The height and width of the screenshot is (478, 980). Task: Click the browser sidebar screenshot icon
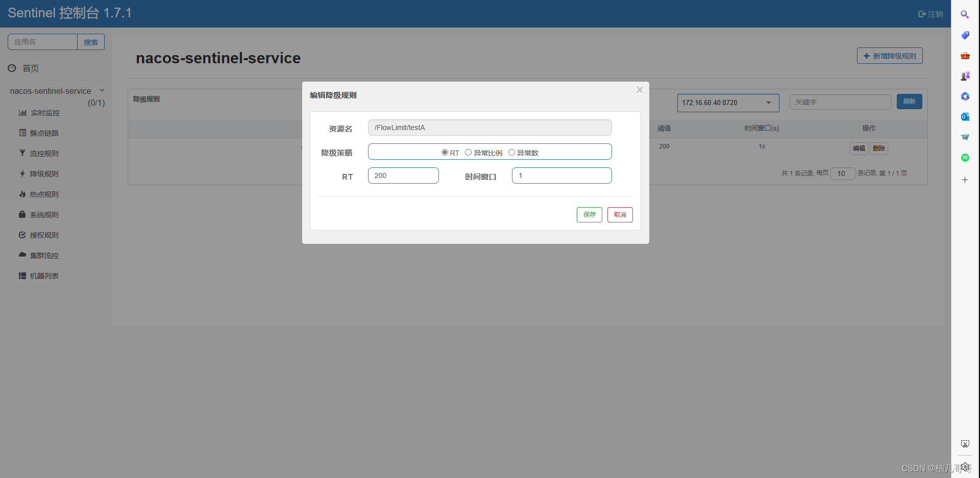tap(965, 444)
